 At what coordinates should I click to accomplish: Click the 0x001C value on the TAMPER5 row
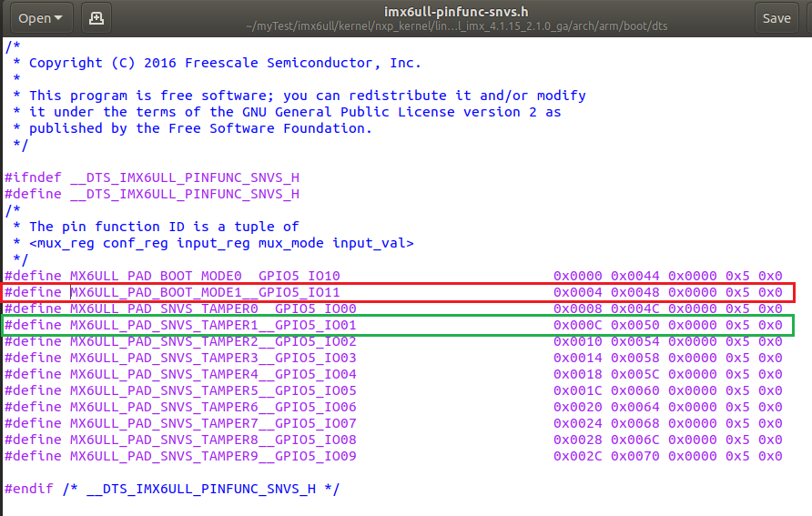tap(578, 390)
